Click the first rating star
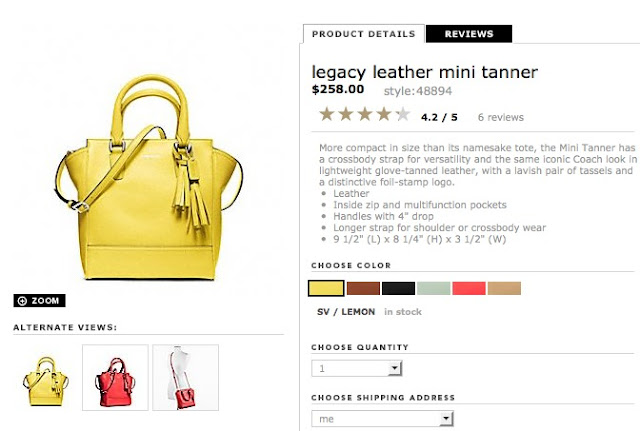 (x=327, y=114)
